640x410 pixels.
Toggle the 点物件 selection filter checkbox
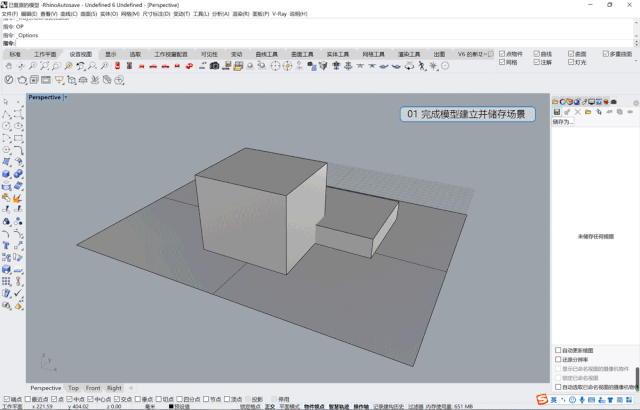click(x=502, y=54)
